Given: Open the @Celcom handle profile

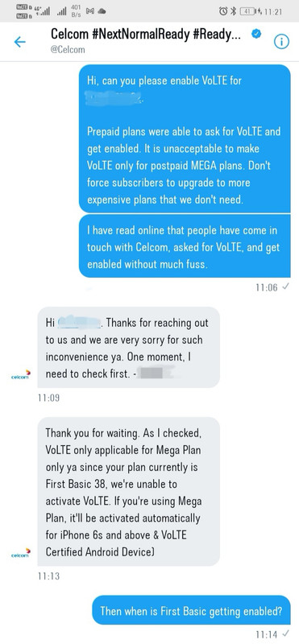Looking at the screenshot, I should pyautogui.click(x=68, y=50).
